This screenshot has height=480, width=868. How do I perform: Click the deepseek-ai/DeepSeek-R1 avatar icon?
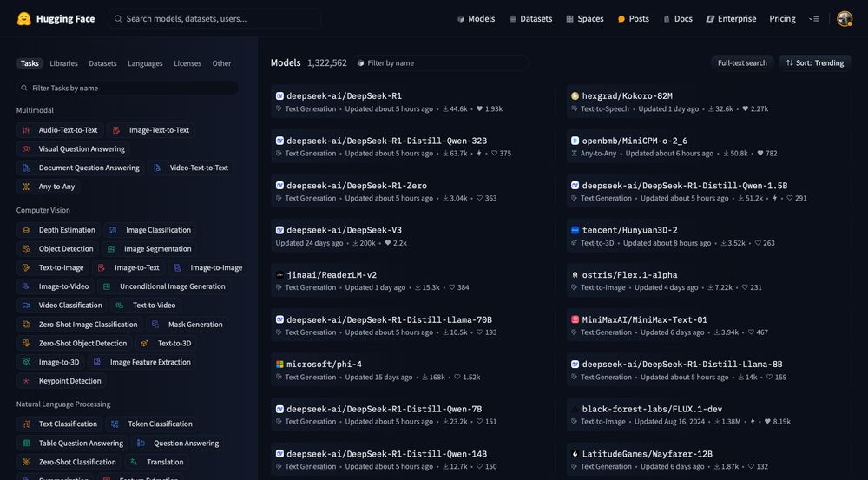[279, 95]
